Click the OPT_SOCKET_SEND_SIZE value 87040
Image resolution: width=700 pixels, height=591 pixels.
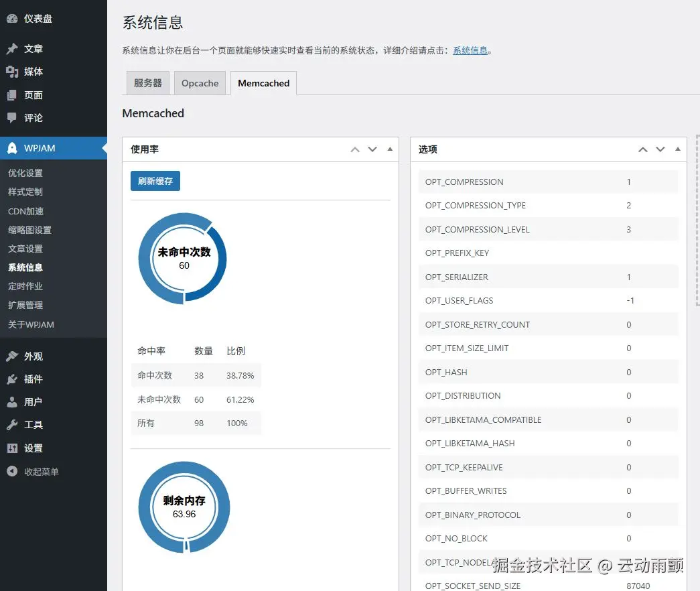point(638,586)
